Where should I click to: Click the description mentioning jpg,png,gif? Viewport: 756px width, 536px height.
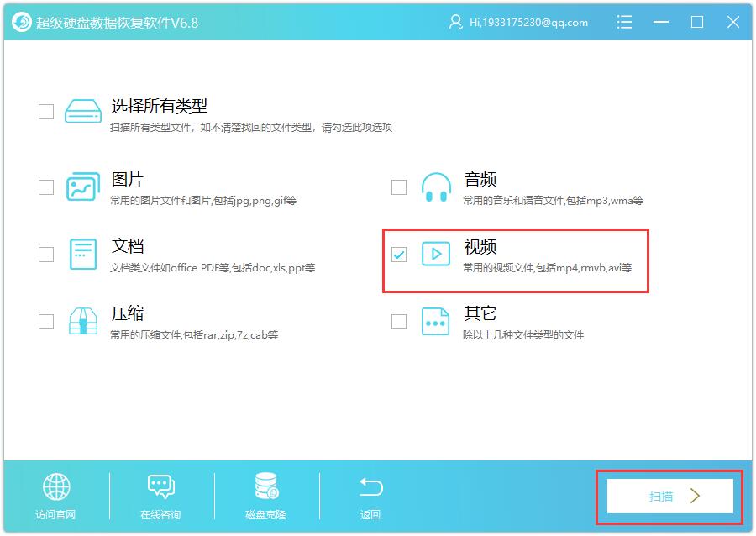click(203, 201)
